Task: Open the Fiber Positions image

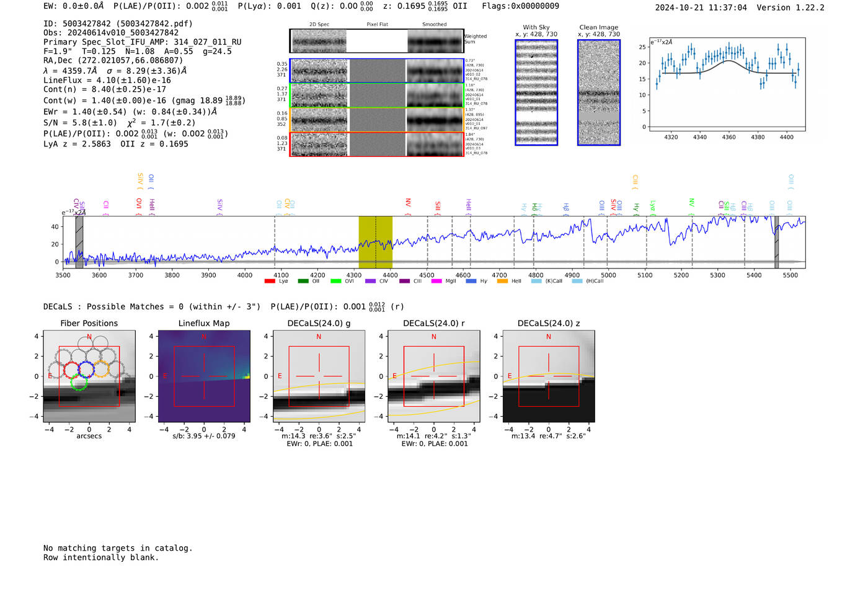Action: coord(89,376)
